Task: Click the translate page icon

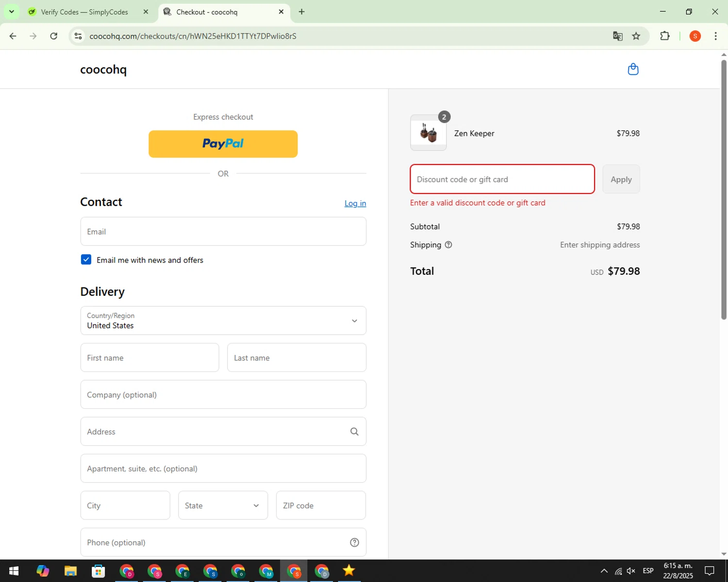Action: click(617, 36)
